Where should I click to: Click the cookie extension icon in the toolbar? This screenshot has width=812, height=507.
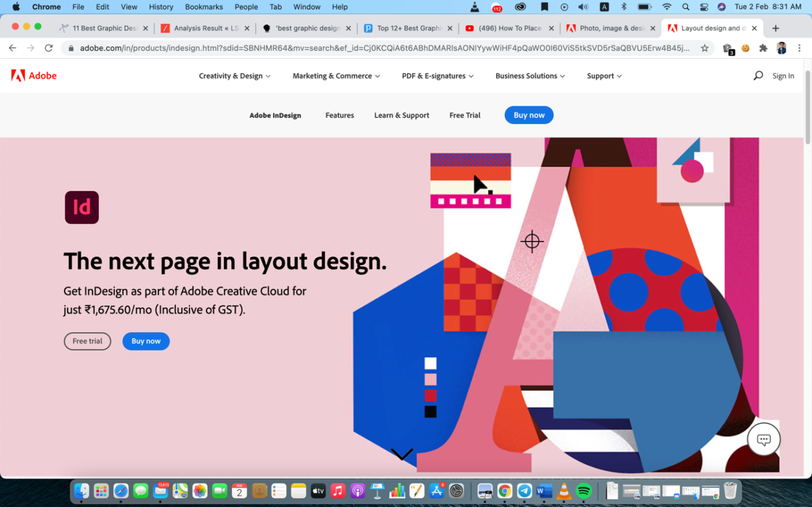[x=745, y=48]
